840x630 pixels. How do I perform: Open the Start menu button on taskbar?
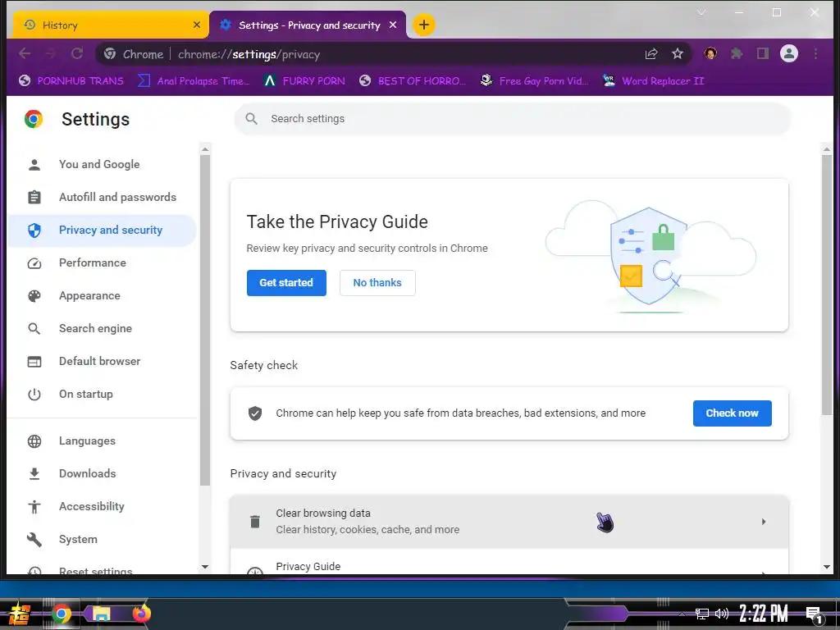tap(21, 614)
